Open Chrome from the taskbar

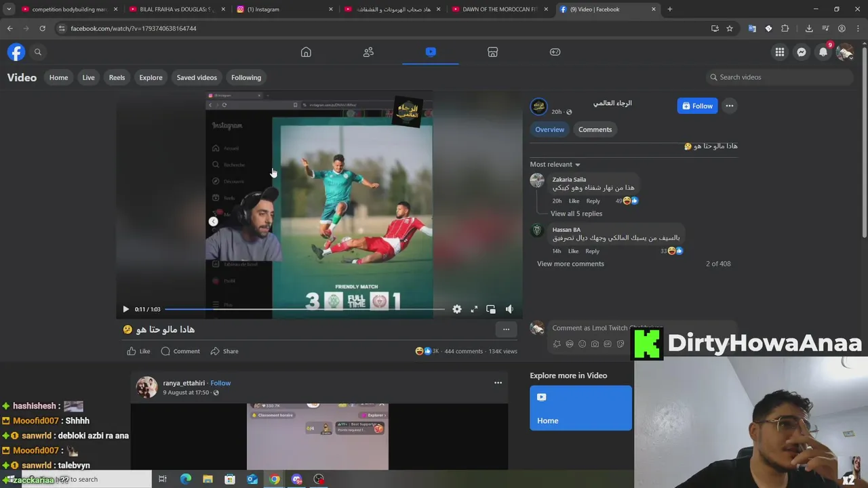click(x=274, y=479)
